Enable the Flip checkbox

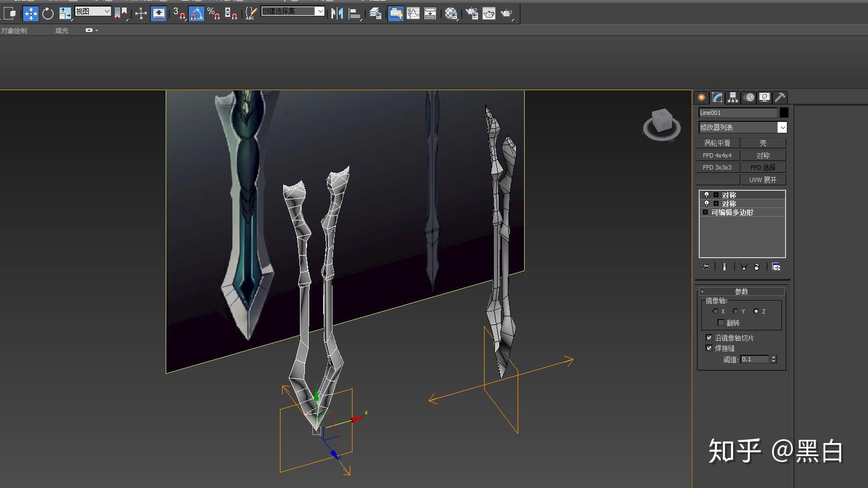point(721,322)
